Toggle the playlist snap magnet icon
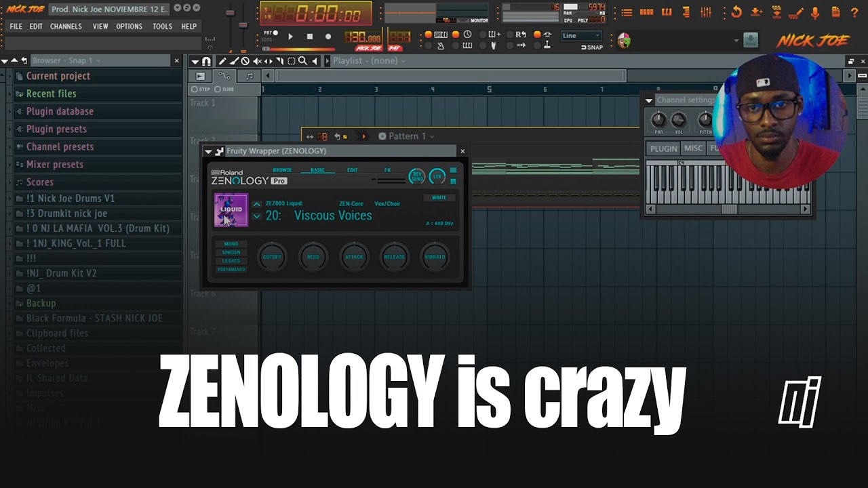This screenshot has width=868, height=488. coord(206,61)
